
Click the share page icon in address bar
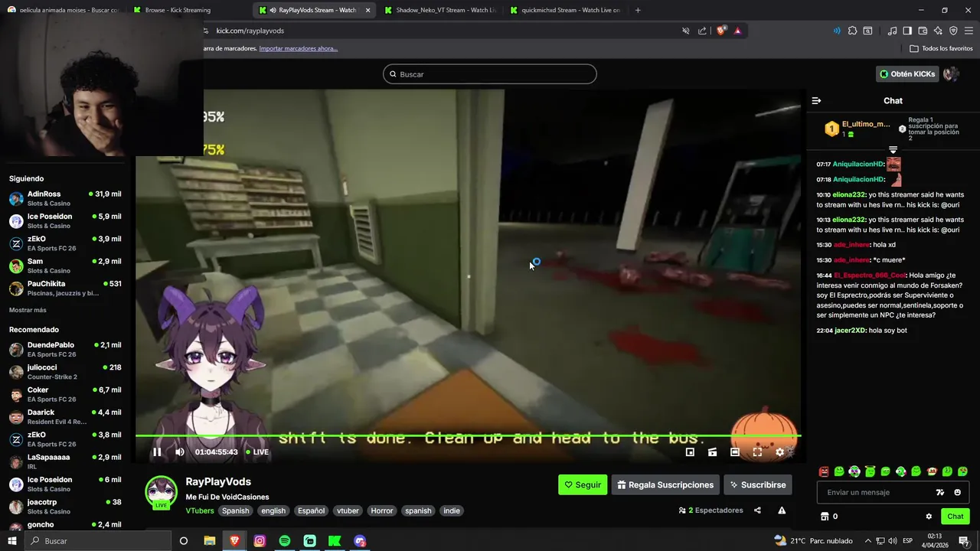702,31
